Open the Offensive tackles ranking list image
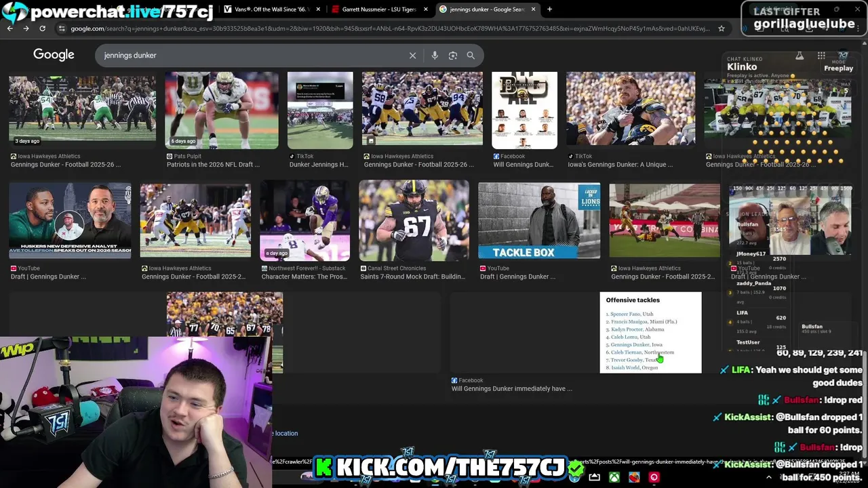The width and height of the screenshot is (868, 488). coord(650,333)
